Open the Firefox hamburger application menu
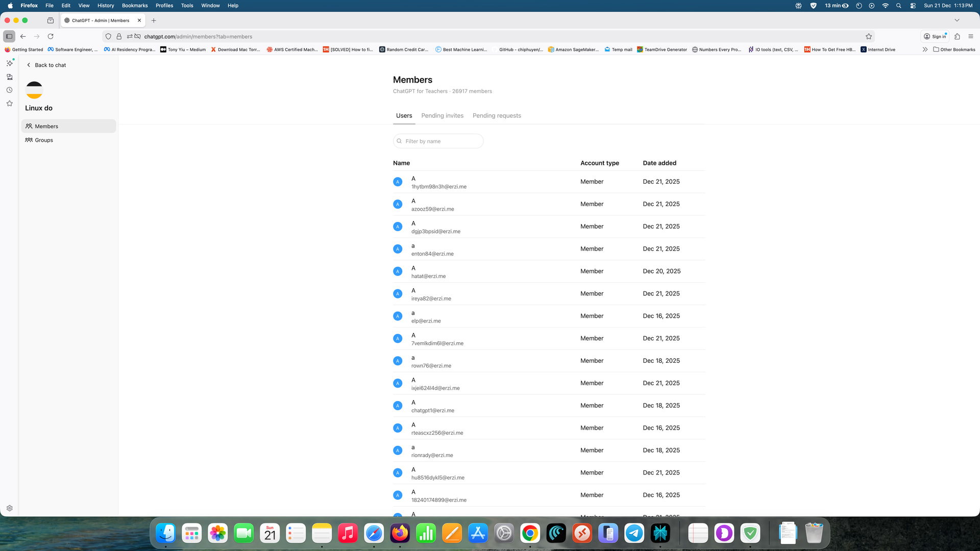 971,36
